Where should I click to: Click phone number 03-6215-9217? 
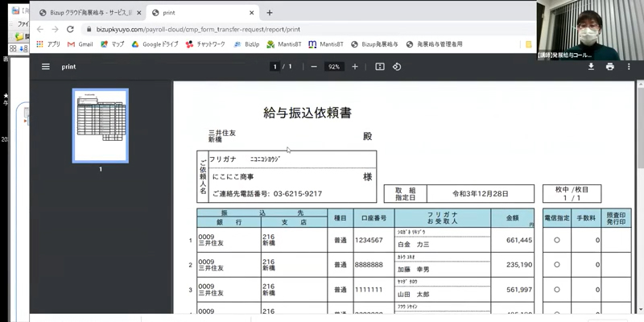point(298,193)
